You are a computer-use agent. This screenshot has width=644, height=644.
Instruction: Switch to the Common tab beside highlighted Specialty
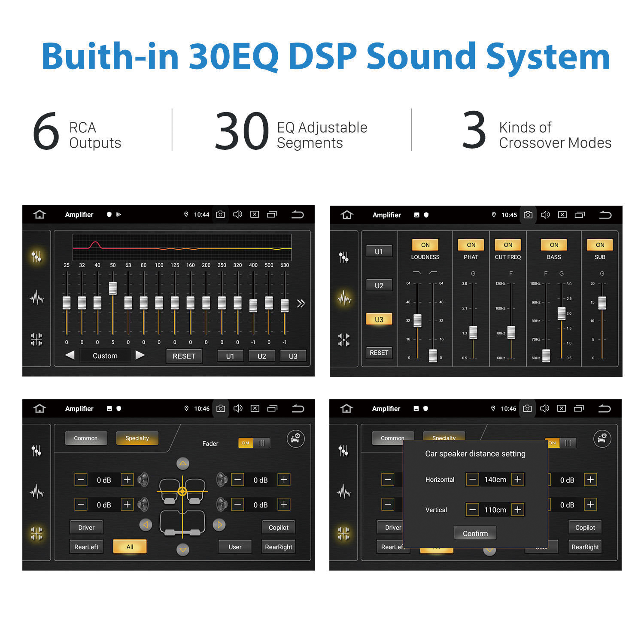(86, 438)
